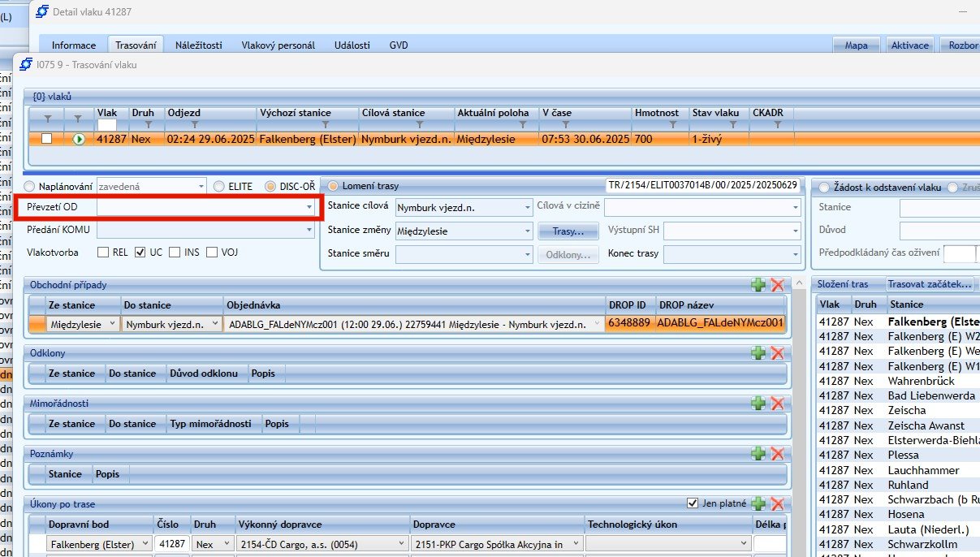
Task: Click the Mapa button
Action: pos(856,45)
